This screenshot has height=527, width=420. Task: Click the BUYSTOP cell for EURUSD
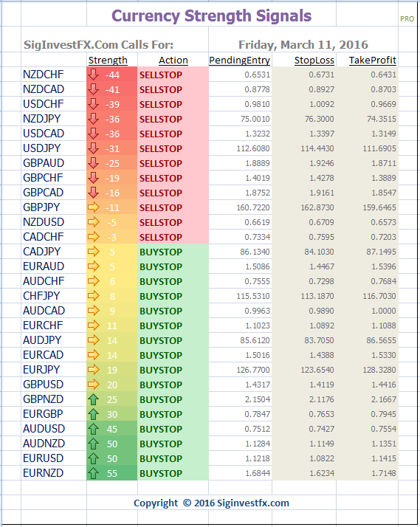[173, 458]
